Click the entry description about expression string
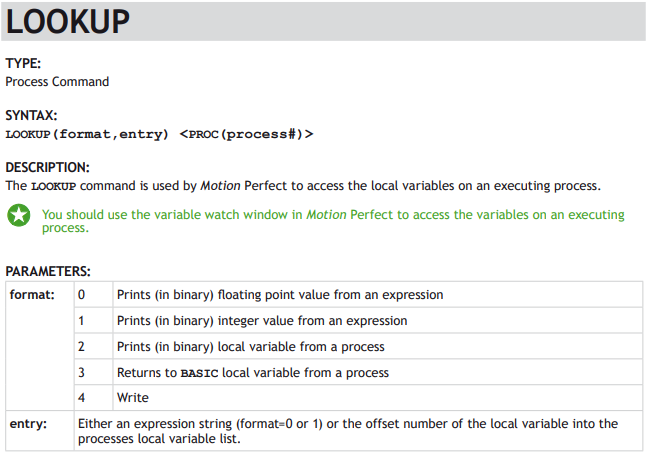This screenshot has height=468, width=647. tap(359, 431)
